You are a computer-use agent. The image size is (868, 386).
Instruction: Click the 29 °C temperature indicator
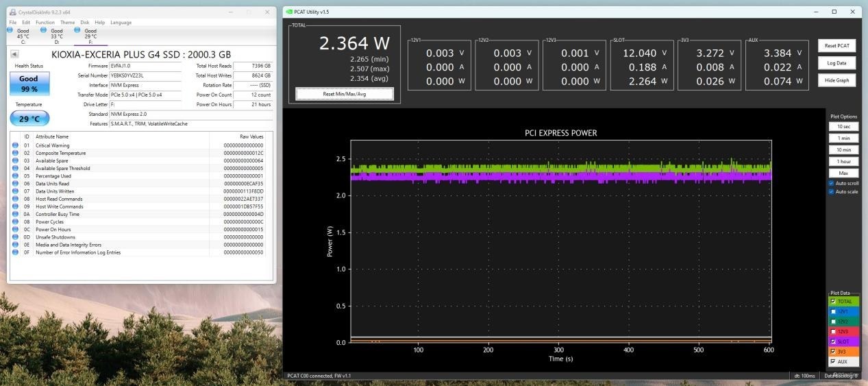tap(29, 119)
